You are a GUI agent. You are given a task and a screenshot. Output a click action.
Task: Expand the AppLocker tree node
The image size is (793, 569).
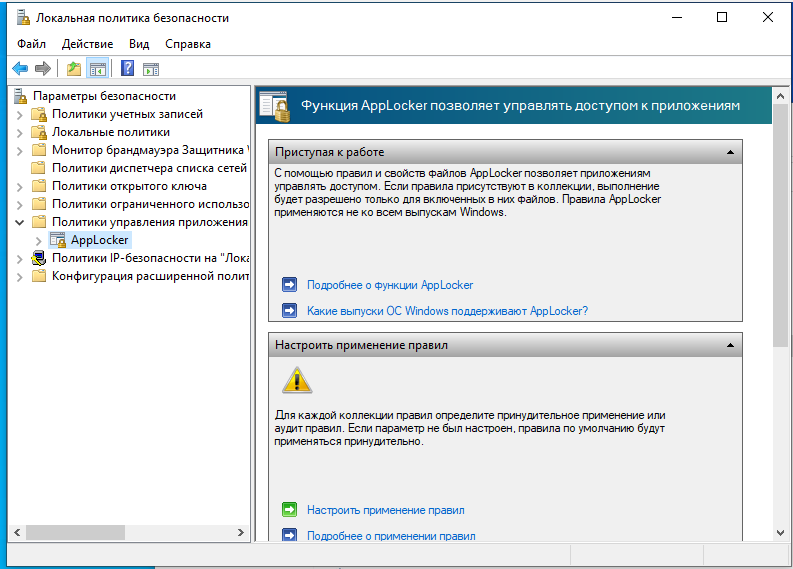click(38, 241)
